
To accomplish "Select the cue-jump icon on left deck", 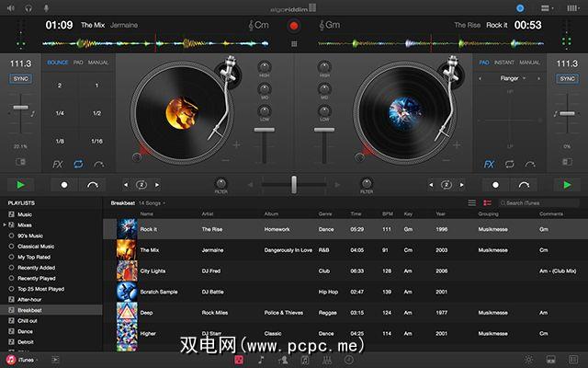I will tap(99, 164).
